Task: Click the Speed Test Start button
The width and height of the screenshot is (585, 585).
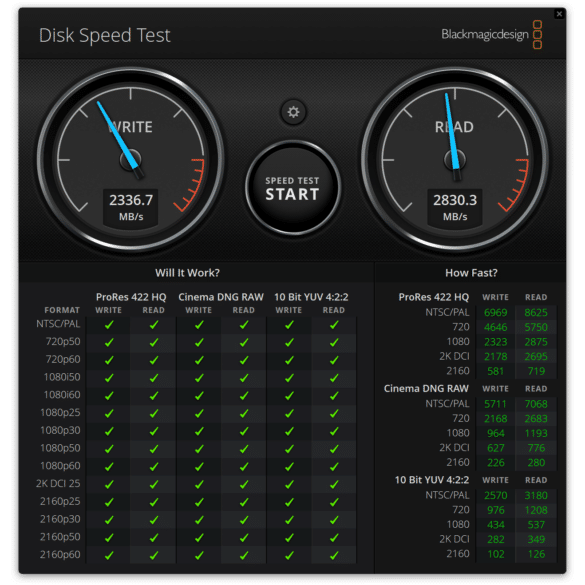Action: point(292,188)
